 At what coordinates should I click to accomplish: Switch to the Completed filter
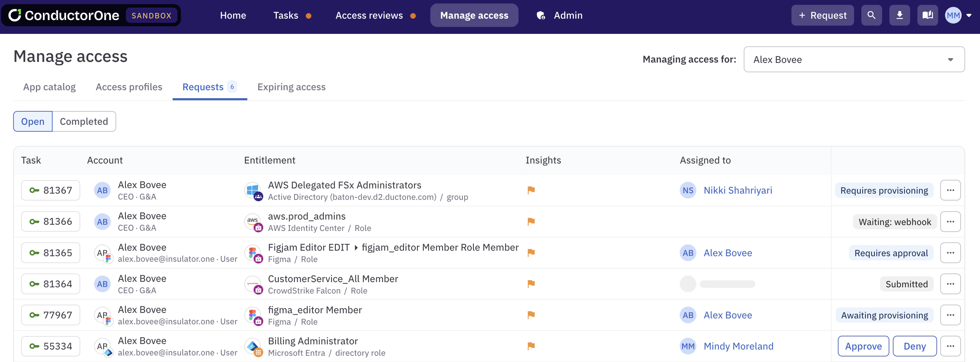84,121
